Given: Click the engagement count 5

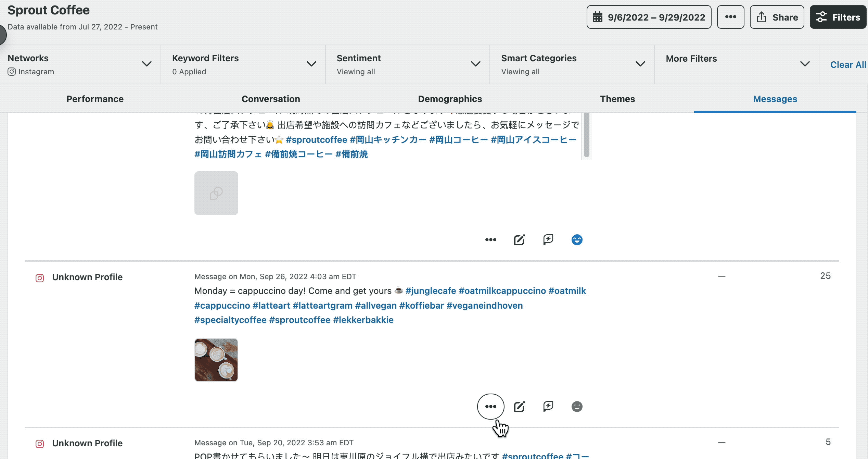Looking at the screenshot, I should click(x=828, y=442).
